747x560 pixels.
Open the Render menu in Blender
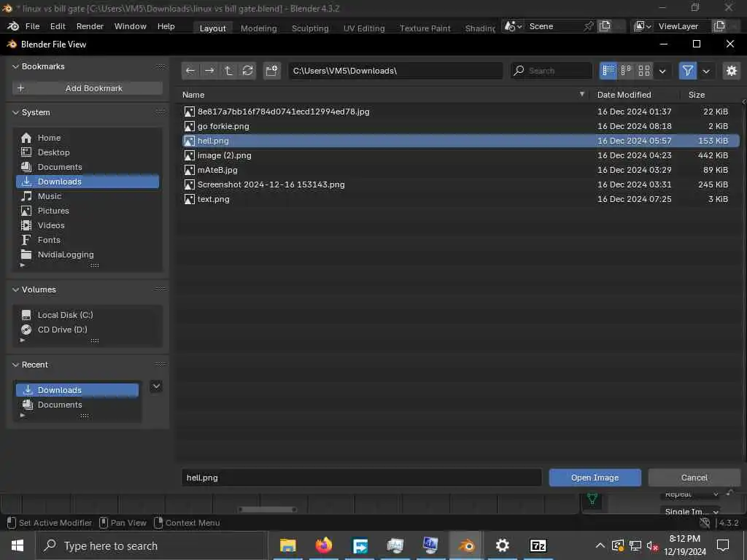90,26
